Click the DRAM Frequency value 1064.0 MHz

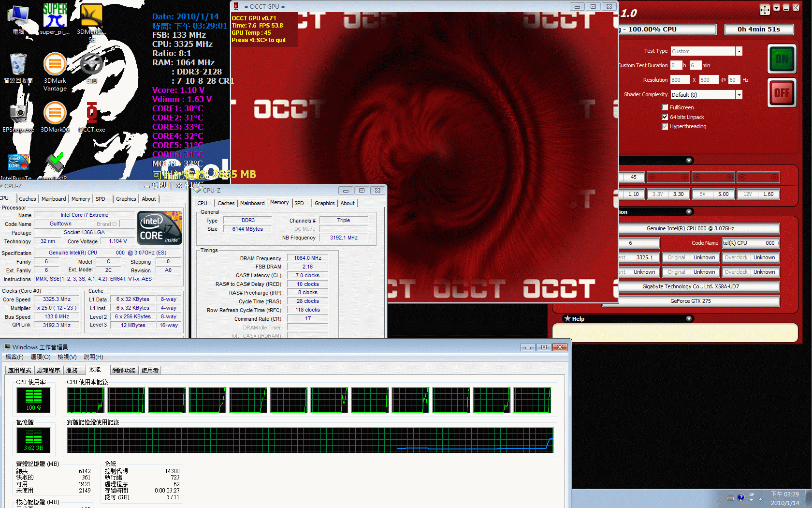click(307, 258)
